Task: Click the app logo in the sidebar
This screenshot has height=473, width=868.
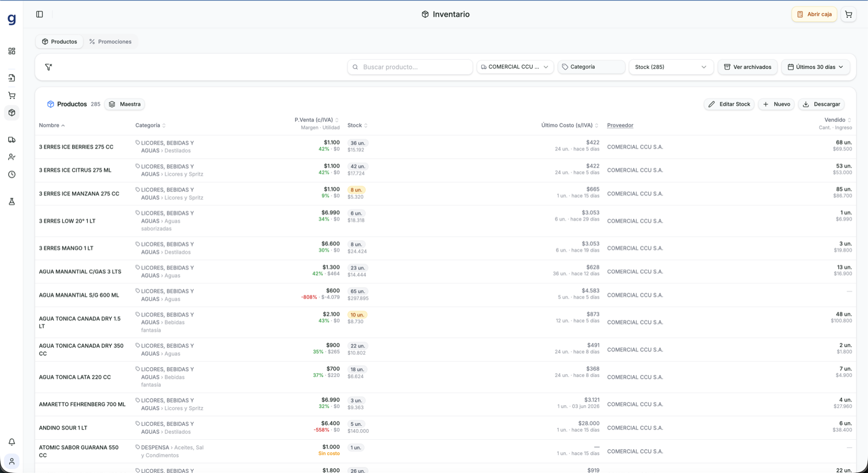Action: (x=11, y=20)
